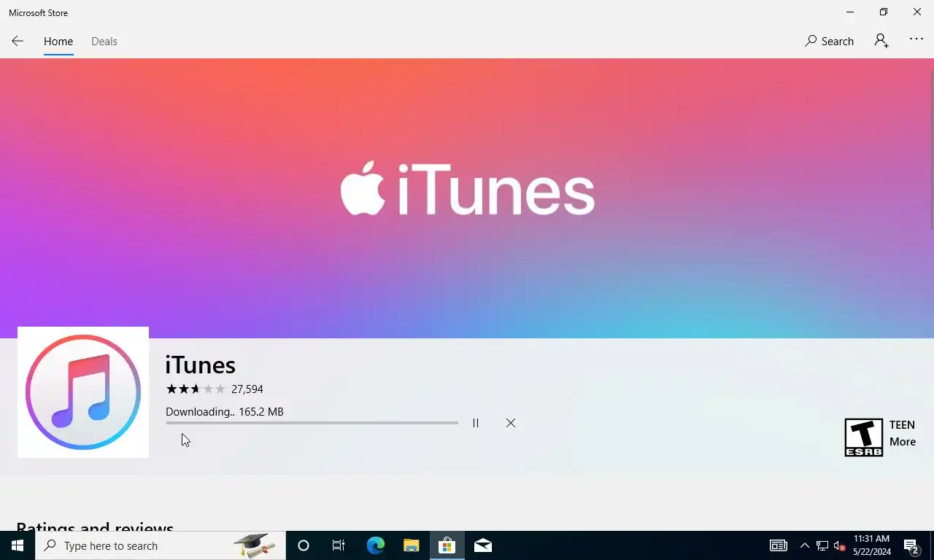
Task: Open Task View on taskbar
Action: 339,545
